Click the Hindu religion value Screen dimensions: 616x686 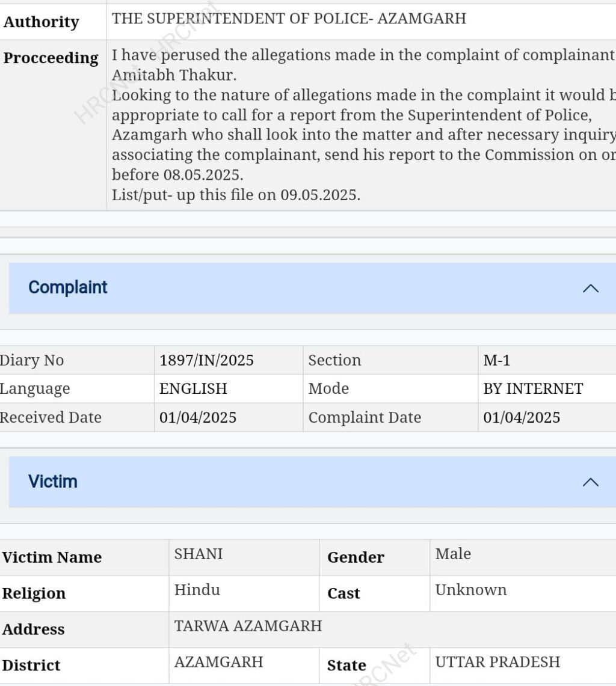[197, 590]
